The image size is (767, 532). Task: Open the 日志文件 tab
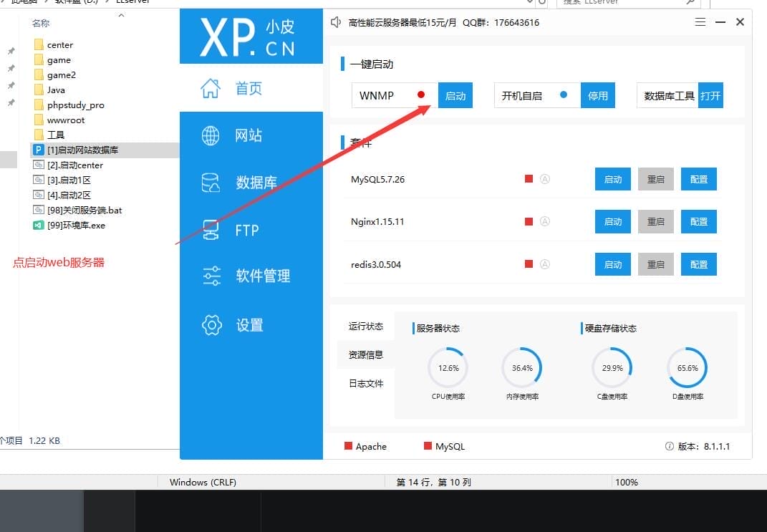[x=365, y=384]
